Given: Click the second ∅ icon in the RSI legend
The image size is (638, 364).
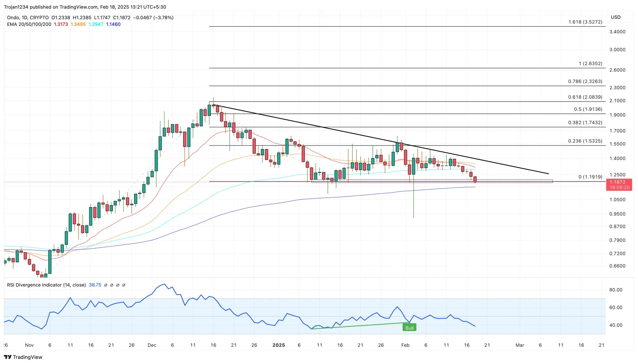Looking at the screenshot, I should pos(112,285).
